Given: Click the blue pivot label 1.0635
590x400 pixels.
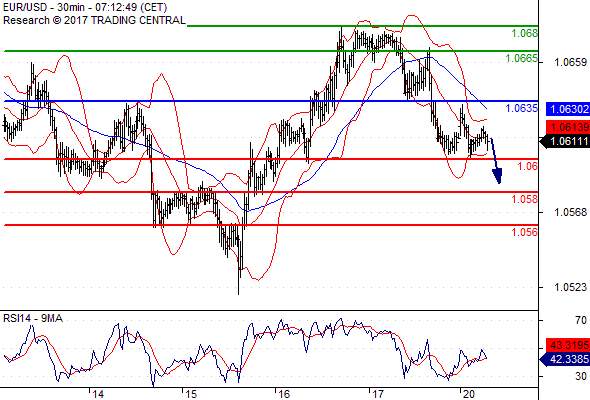Looking at the screenshot, I should click(x=522, y=108).
